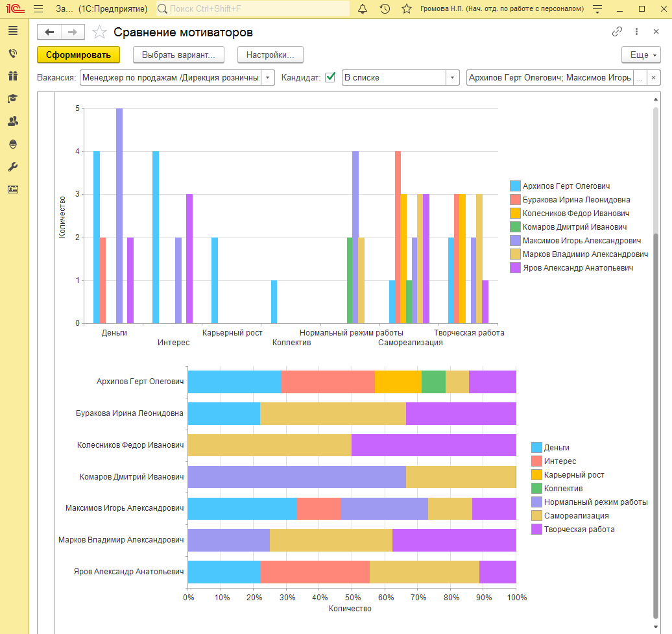Expand the 'В списке' comparison dropdown
This screenshot has width=672, height=634.
[x=453, y=78]
